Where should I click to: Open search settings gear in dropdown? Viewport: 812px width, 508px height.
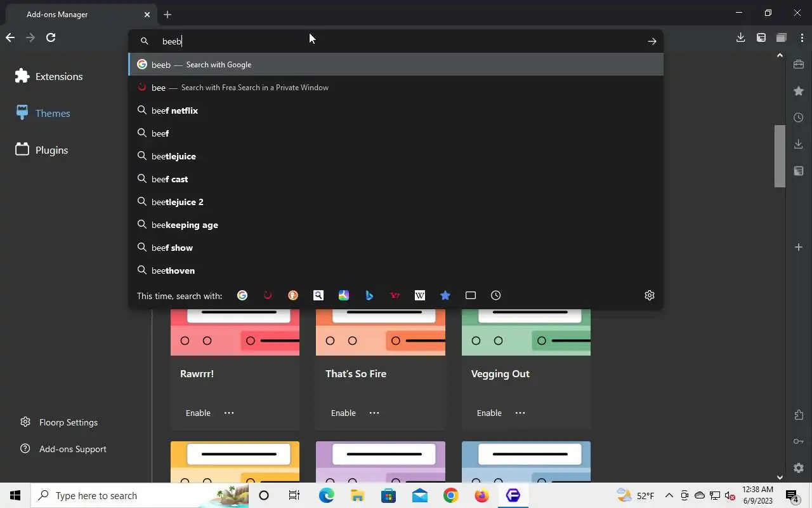point(650,295)
